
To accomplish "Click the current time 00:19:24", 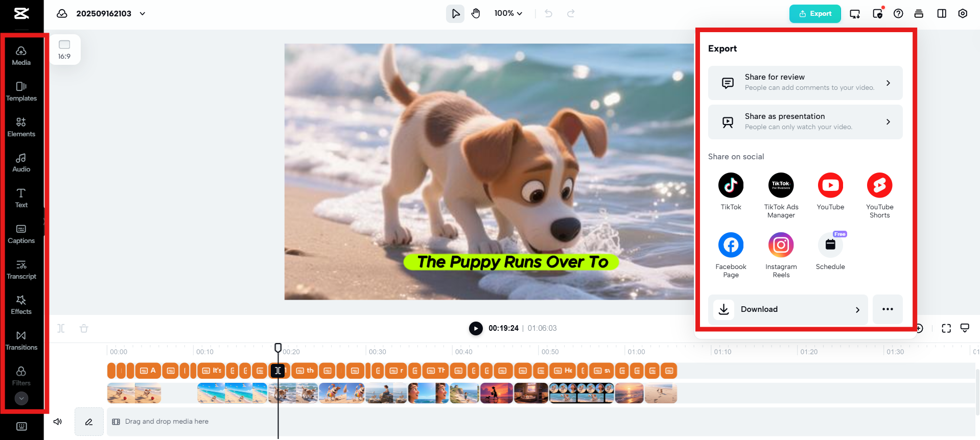I will coord(503,328).
